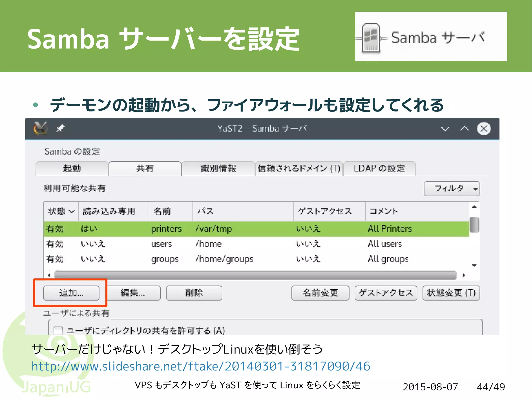Click the vertical scrollbar down arrow

click(x=474, y=265)
